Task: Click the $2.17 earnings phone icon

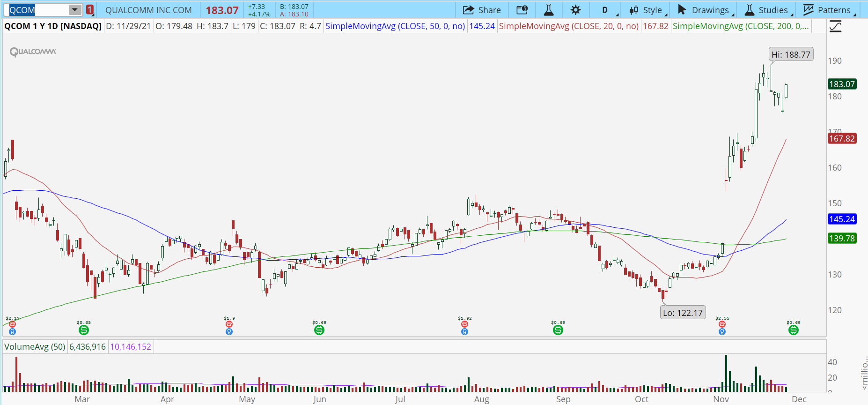Action: coord(12,324)
